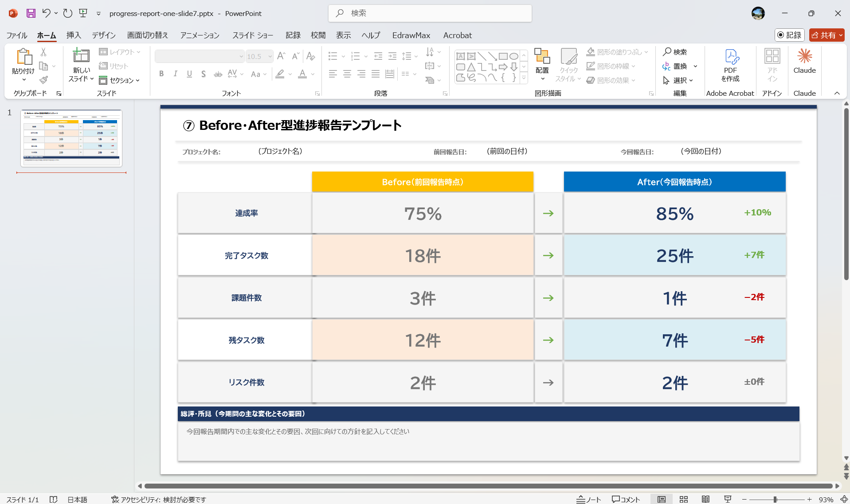This screenshot has height=504, width=850.
Task: Click the New Slide (新しいスライド) icon
Action: coord(81,55)
